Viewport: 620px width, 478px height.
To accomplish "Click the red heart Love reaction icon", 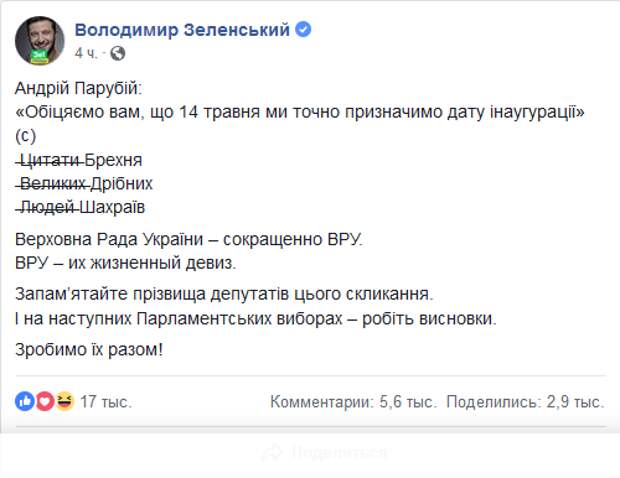I will (45, 401).
